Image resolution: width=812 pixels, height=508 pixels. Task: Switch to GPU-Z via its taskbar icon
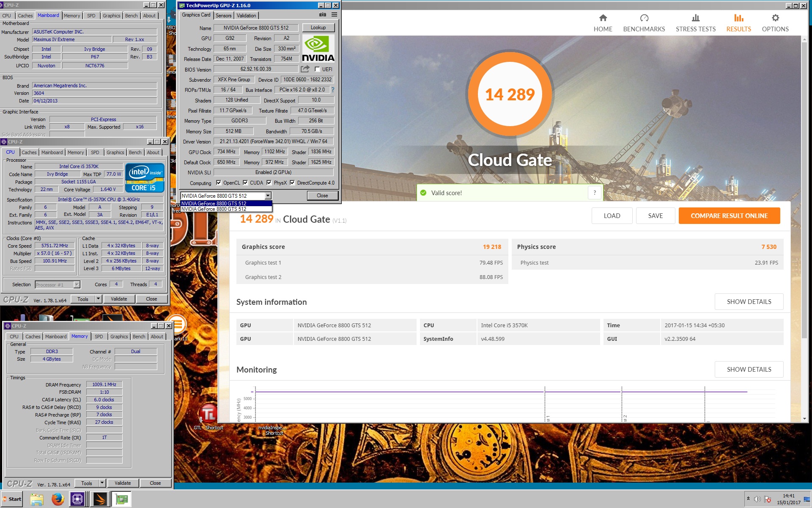tap(121, 499)
